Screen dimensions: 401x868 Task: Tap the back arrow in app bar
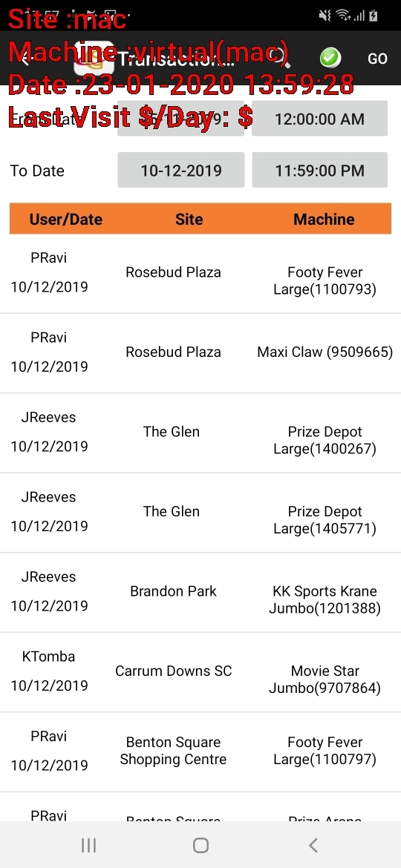25,59
